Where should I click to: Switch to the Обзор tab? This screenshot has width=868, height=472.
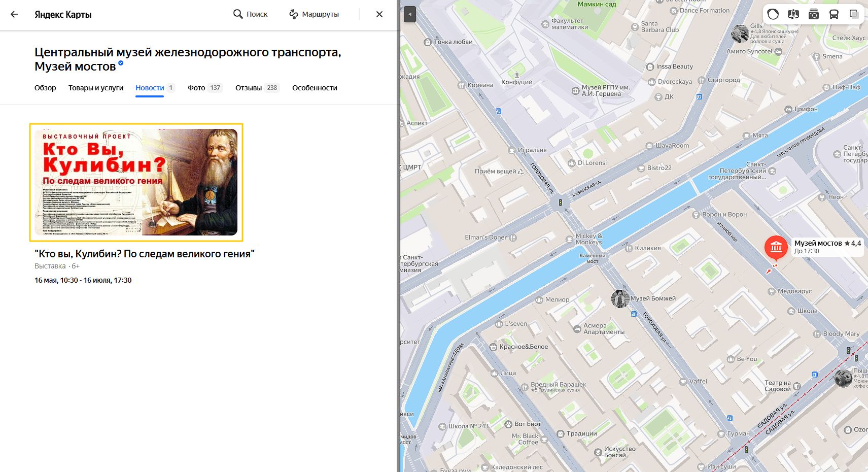click(x=45, y=88)
